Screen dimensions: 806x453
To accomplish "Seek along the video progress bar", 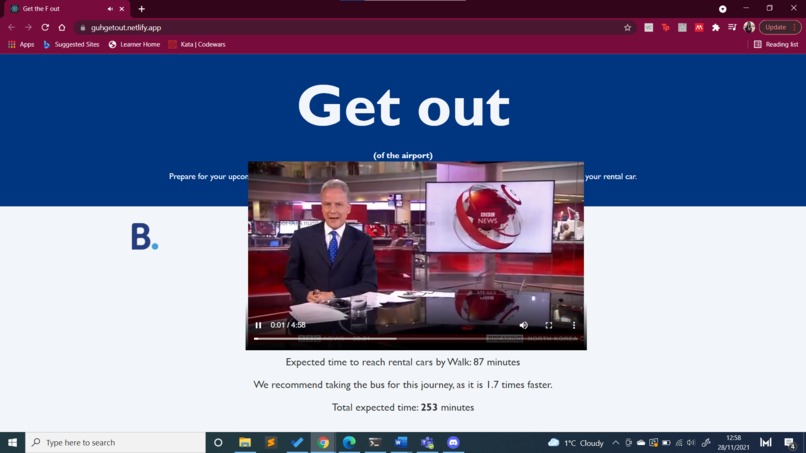I will (416, 338).
